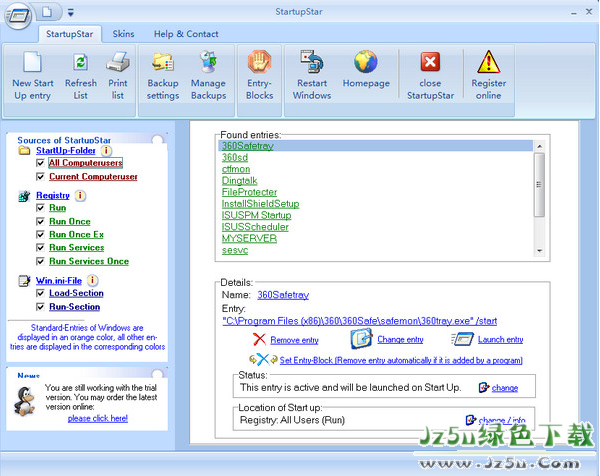
Task: Select Dingtalk in Found entries
Action: coord(240,181)
